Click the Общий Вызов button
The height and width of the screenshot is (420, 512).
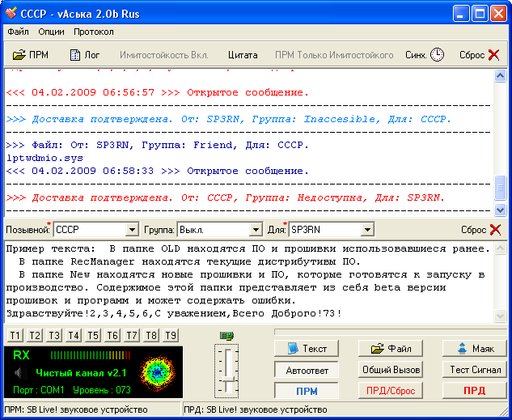[390, 370]
